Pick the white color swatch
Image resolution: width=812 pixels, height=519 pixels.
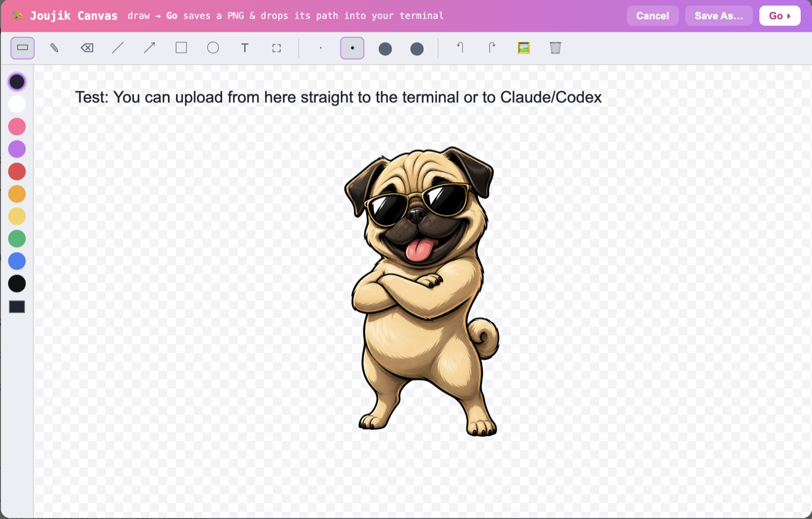pyautogui.click(x=17, y=104)
